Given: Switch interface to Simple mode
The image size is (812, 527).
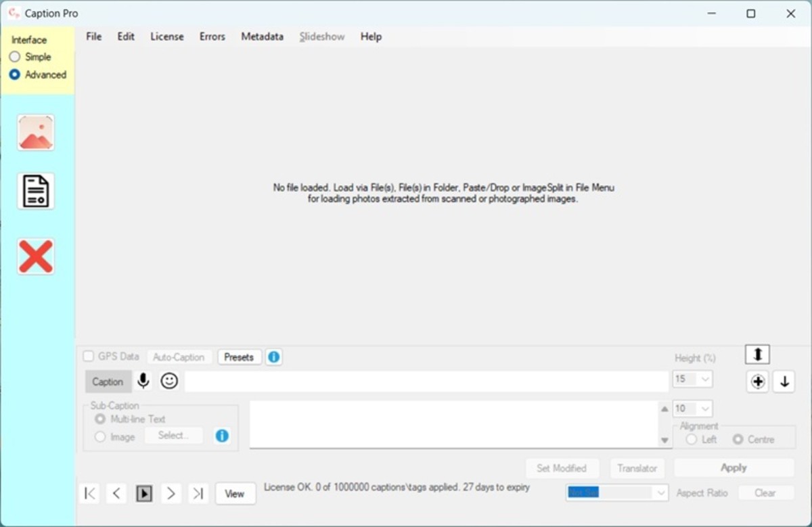Looking at the screenshot, I should (14, 57).
